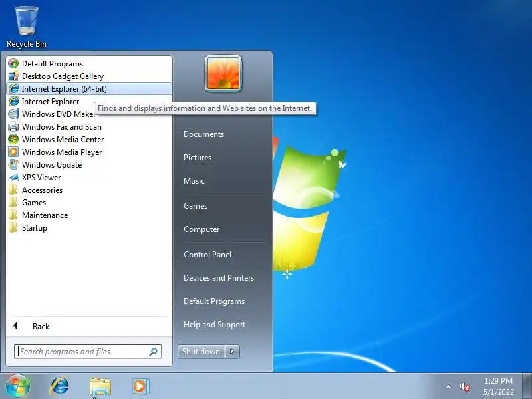The width and height of the screenshot is (532, 399).
Task: Launch Windows Media Center icon
Action: pos(13,139)
